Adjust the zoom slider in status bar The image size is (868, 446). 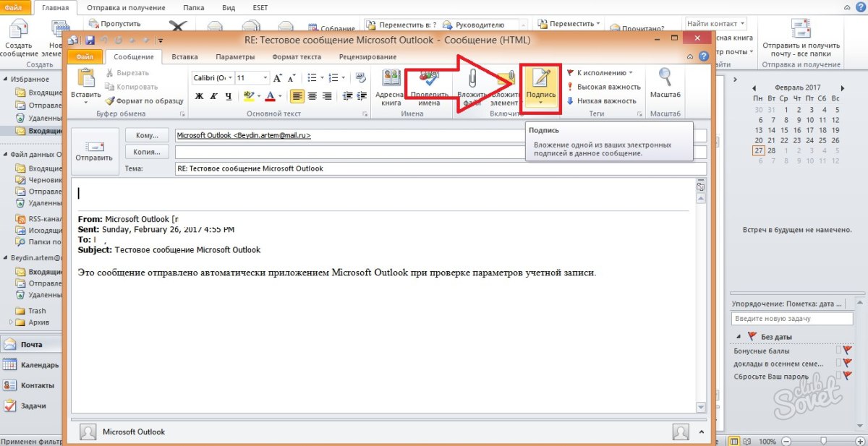point(825,441)
